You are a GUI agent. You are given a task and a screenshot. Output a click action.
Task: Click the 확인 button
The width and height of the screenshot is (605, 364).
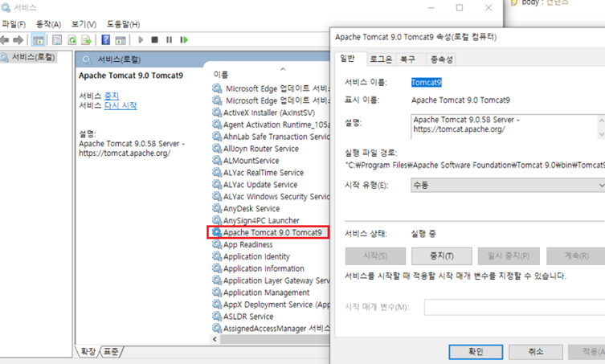tap(476, 352)
